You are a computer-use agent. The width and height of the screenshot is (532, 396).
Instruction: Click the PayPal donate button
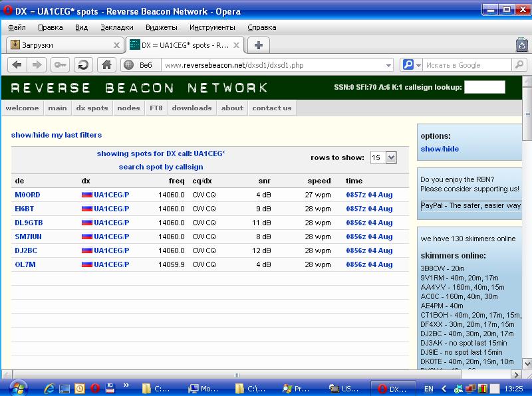coord(471,205)
